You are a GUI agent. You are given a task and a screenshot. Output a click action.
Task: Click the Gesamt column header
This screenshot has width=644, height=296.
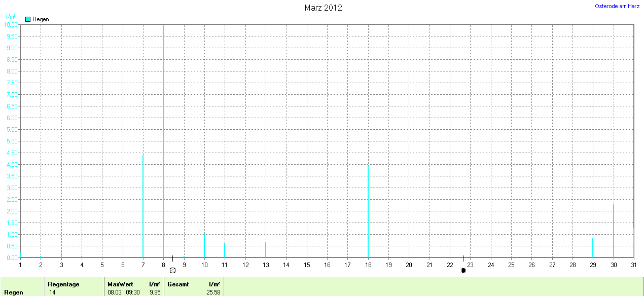(x=178, y=284)
